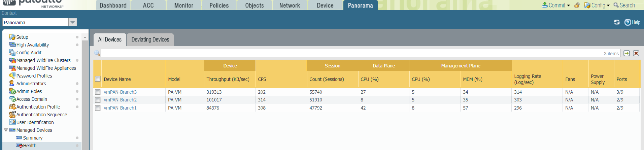Click the Config Audit icon
This screenshot has height=150, width=644.
[x=12, y=53]
